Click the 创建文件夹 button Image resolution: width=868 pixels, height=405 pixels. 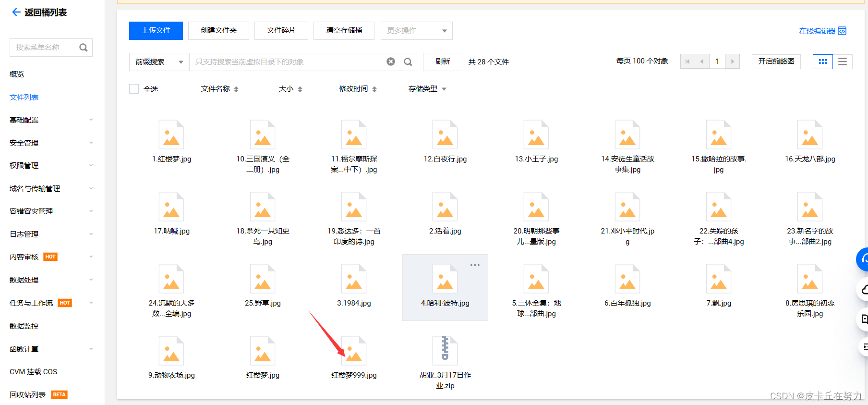218,30
